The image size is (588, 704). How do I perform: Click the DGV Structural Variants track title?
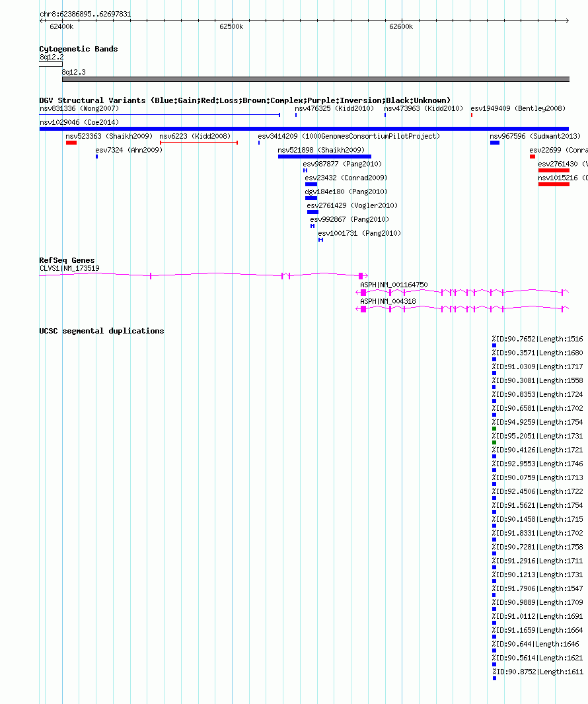[x=245, y=100]
